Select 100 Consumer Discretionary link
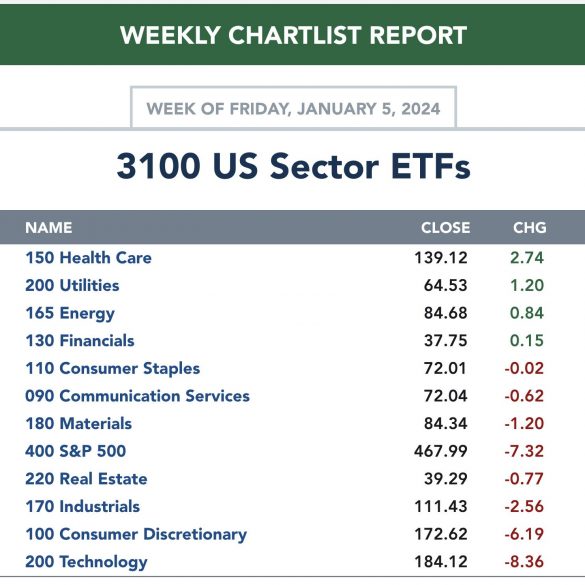Viewport: 585px width, 585px height. point(136,534)
